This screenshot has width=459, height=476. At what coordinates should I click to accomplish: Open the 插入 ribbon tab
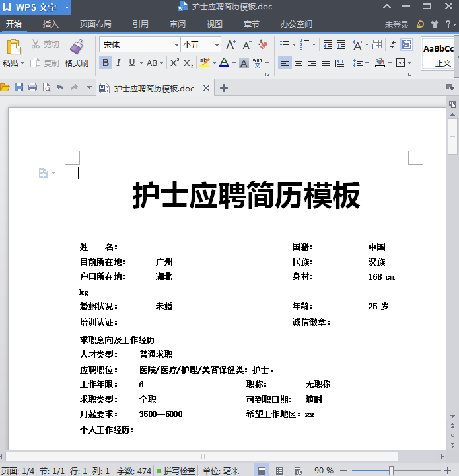[50, 24]
